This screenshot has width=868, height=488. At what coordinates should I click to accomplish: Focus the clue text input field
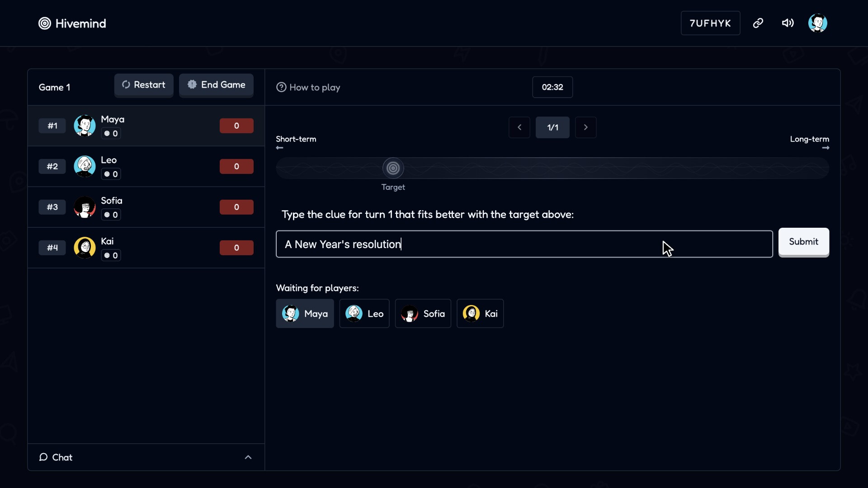pyautogui.click(x=524, y=244)
